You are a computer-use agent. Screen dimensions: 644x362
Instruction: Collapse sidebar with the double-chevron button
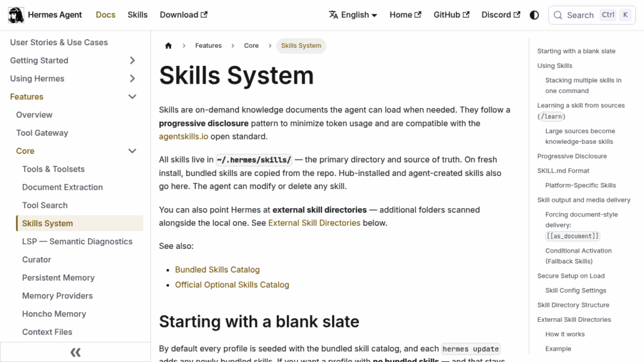click(75, 352)
